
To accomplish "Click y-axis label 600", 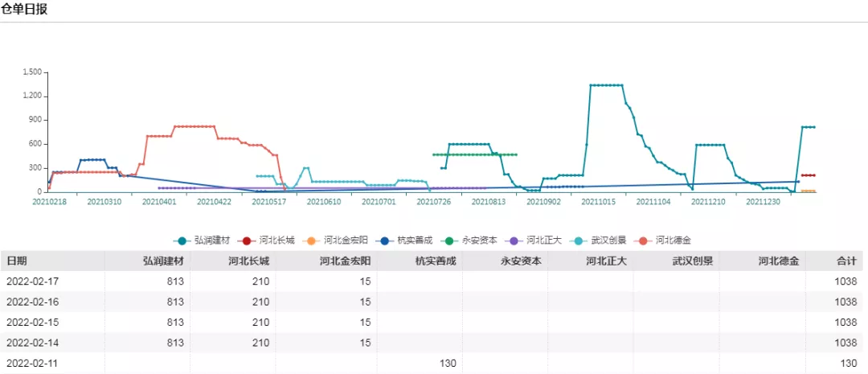I will point(35,143).
